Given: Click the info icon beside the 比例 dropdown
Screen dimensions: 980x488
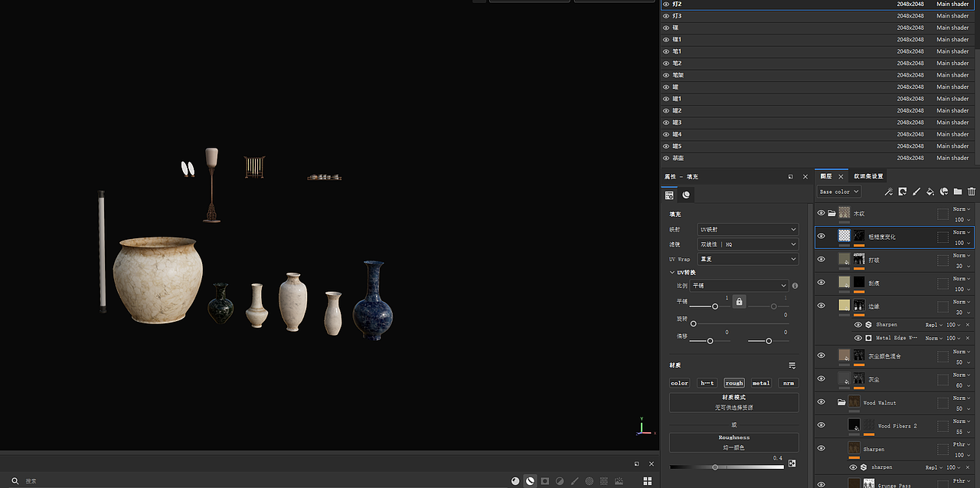Looking at the screenshot, I should (795, 286).
